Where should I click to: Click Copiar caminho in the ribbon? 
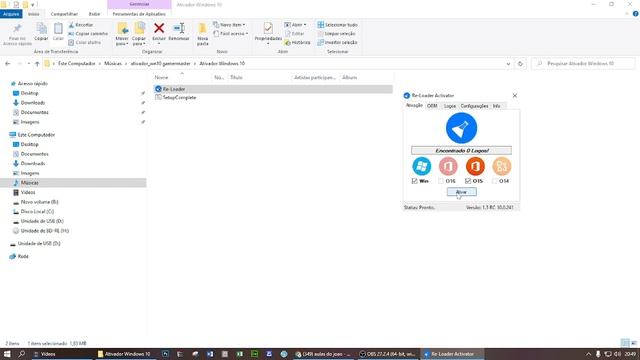click(88, 33)
